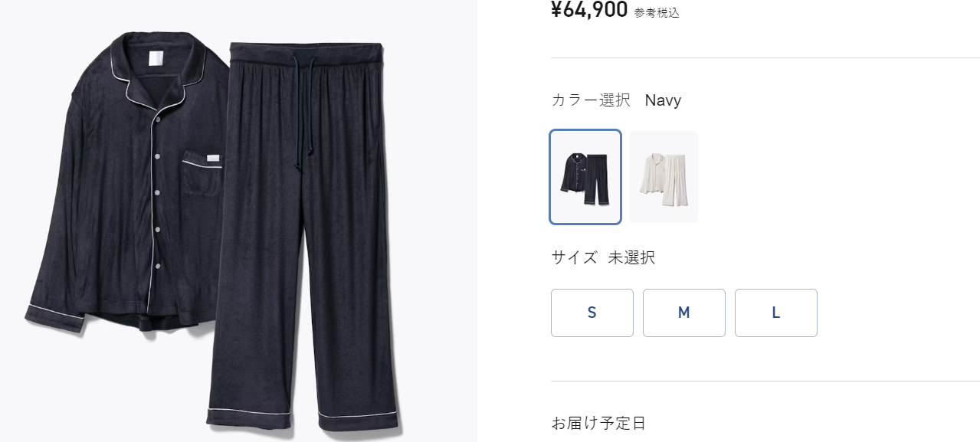
Task: Click the ¥64,900 price text
Action: (589, 10)
